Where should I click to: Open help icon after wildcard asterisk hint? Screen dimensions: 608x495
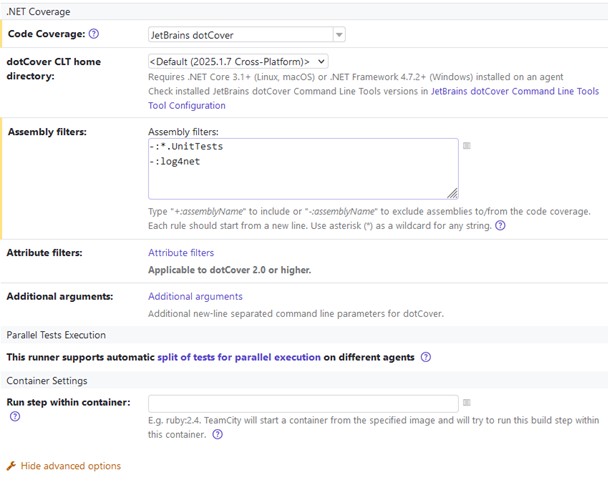(x=501, y=225)
